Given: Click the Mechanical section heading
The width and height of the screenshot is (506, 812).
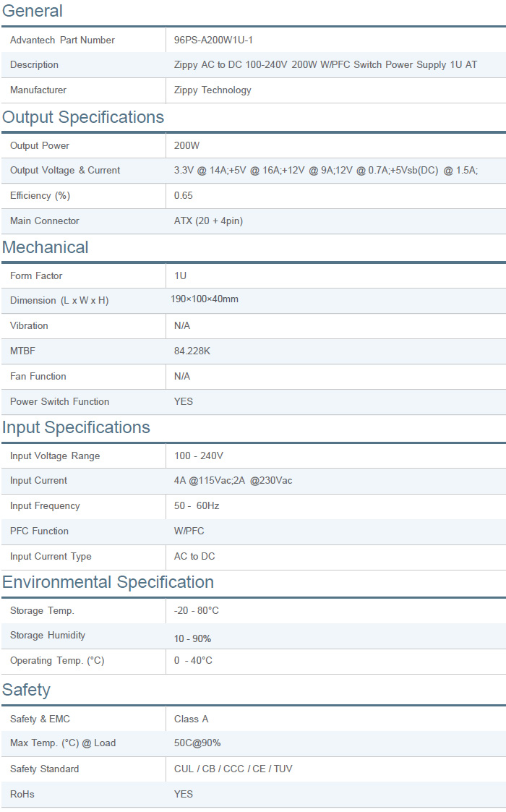Looking at the screenshot, I should pyautogui.click(x=46, y=247).
